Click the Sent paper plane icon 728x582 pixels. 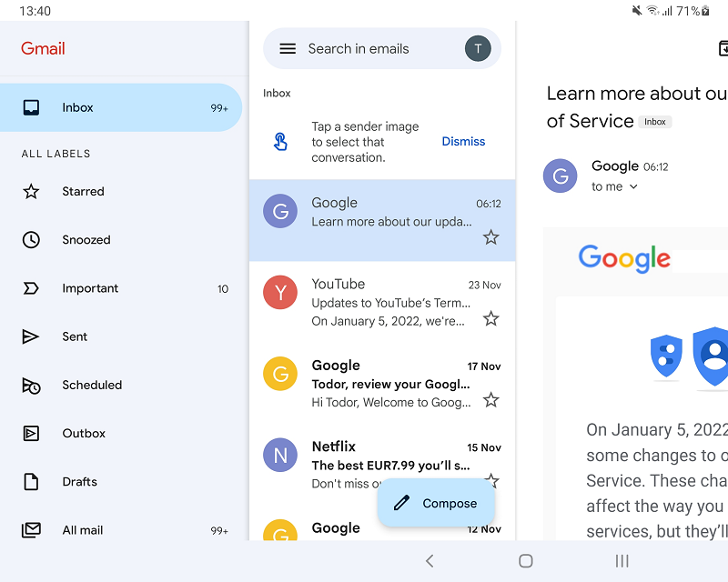(x=31, y=336)
